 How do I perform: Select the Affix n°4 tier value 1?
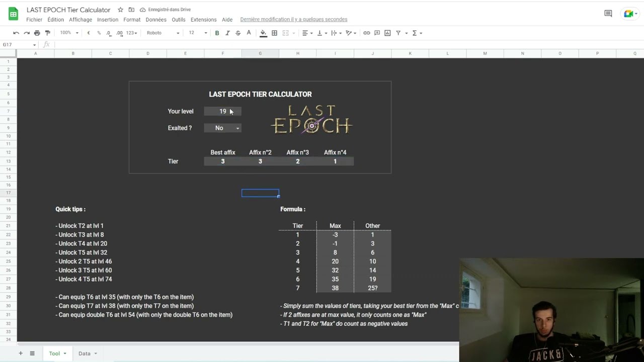[335, 161]
